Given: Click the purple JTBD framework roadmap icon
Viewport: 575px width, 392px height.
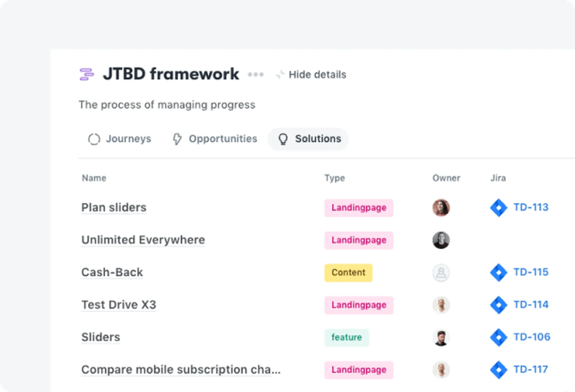Looking at the screenshot, I should point(87,74).
